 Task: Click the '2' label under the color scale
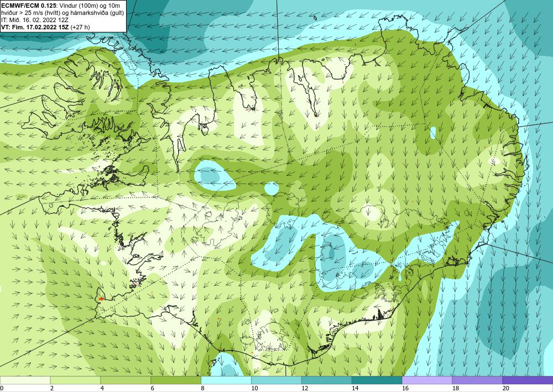click(x=52, y=388)
